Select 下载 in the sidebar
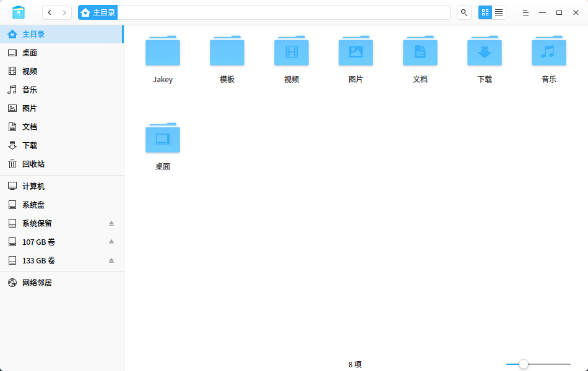Viewport: 588px width, 371px height. pyautogui.click(x=61, y=145)
